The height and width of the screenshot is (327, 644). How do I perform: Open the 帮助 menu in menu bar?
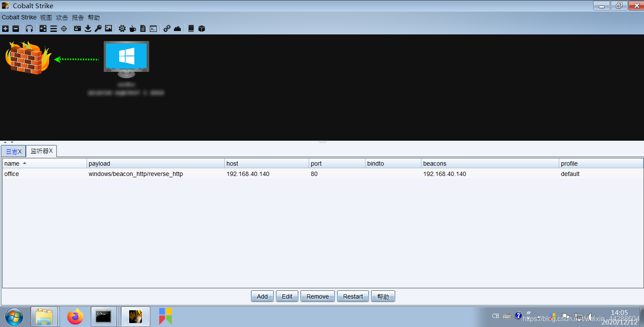pyautogui.click(x=94, y=18)
